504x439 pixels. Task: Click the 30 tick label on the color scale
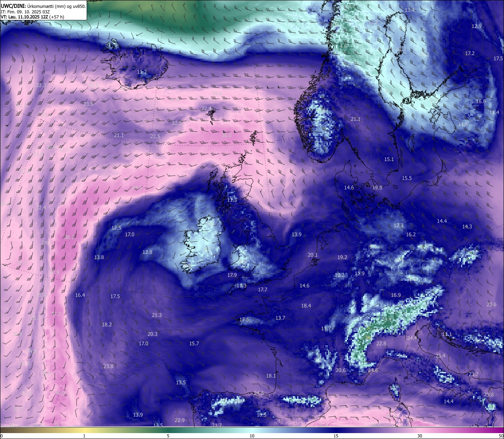(x=420, y=435)
